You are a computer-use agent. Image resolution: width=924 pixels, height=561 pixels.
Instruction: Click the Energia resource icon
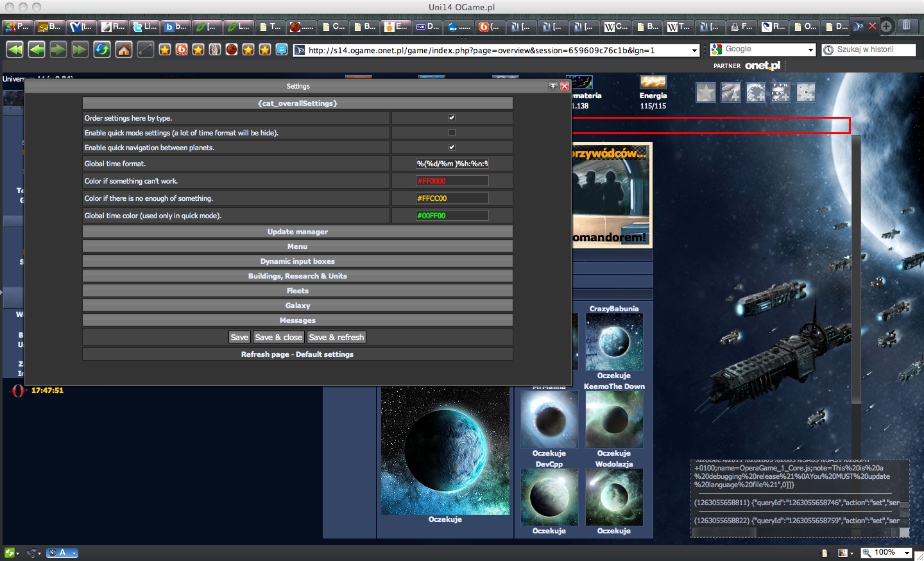pyautogui.click(x=653, y=82)
